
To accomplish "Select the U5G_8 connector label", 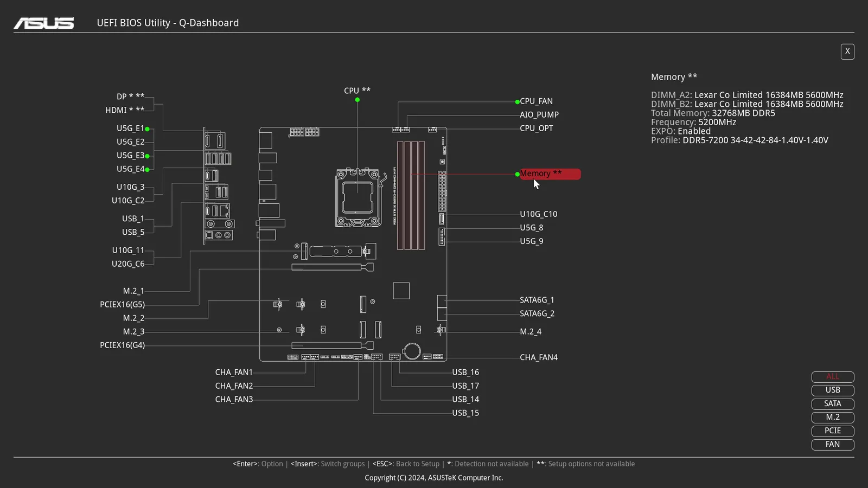I will pos(532,228).
